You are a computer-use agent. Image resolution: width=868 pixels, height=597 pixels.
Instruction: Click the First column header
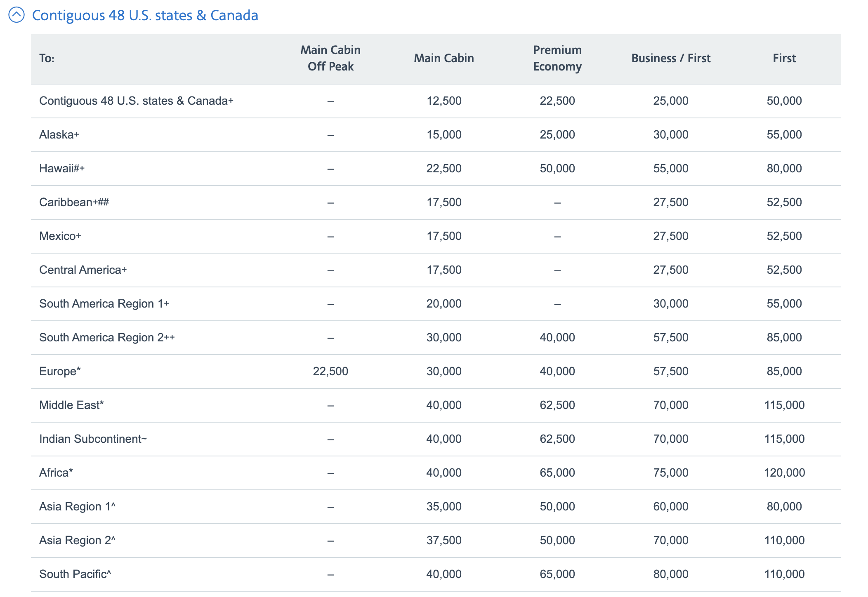point(783,58)
